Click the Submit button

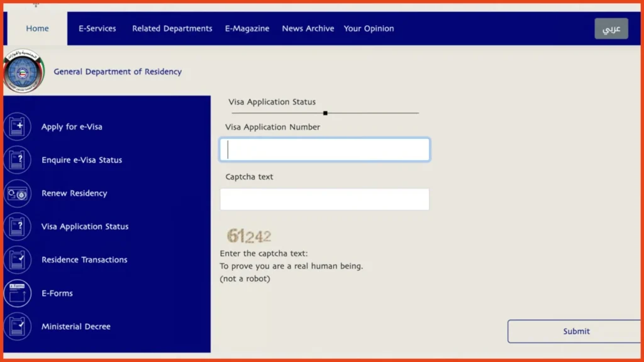click(x=575, y=331)
